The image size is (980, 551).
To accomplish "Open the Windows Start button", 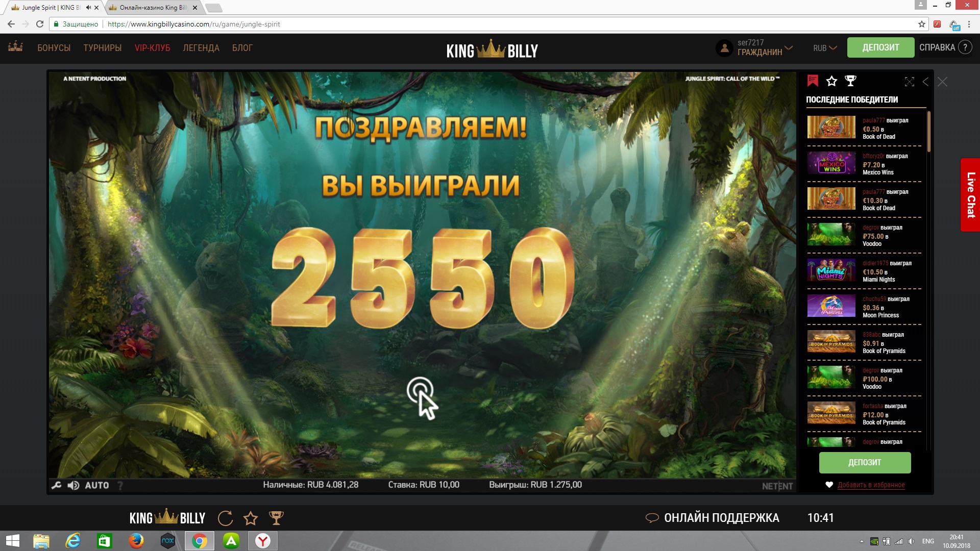I will click(x=12, y=541).
